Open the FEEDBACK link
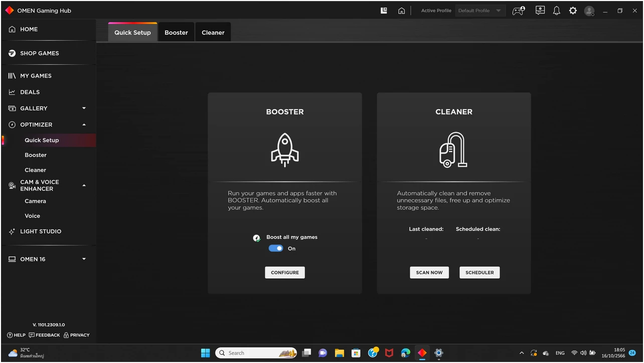Screen dimensions: 644x363 pyautogui.click(x=45, y=335)
